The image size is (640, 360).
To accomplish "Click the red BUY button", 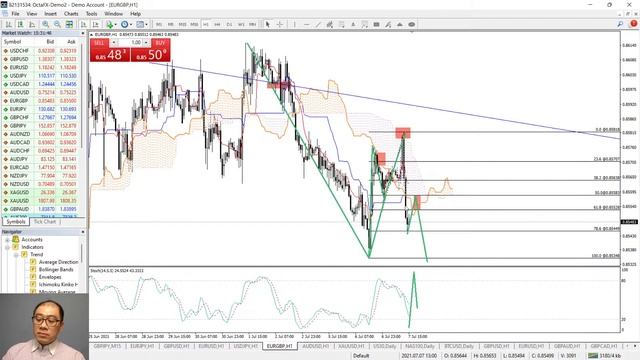I will coord(150,51).
